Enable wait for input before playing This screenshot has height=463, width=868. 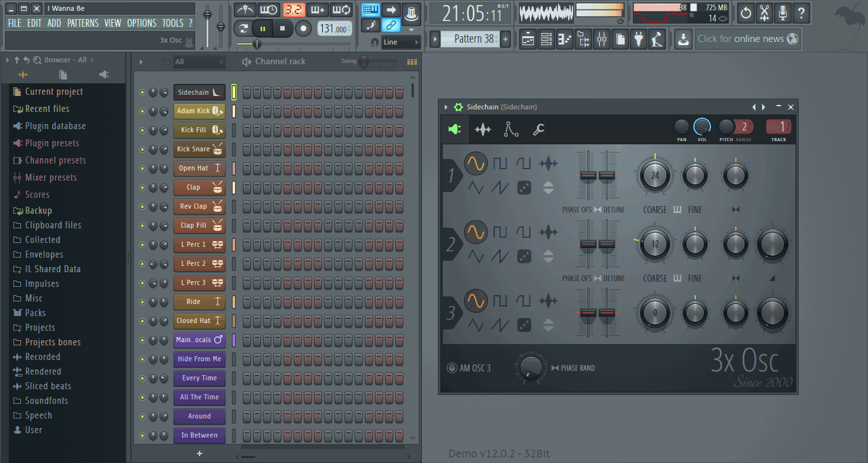point(269,10)
